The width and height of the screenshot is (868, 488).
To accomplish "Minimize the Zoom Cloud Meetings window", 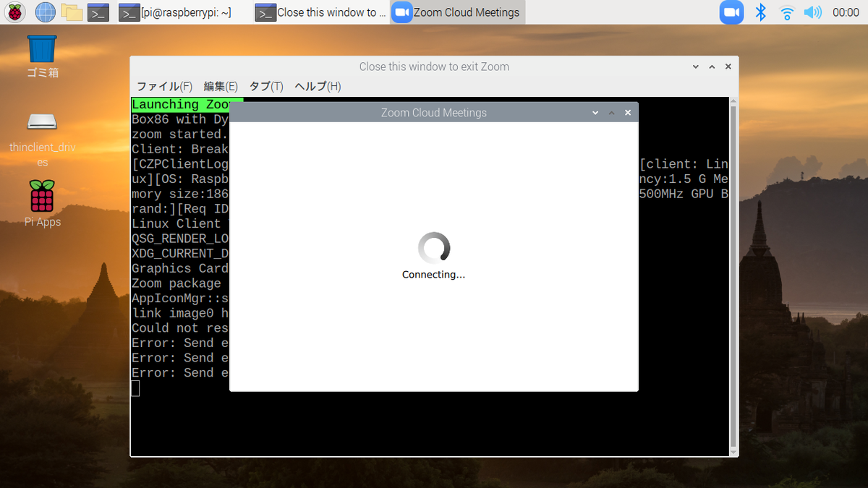I will coord(595,113).
